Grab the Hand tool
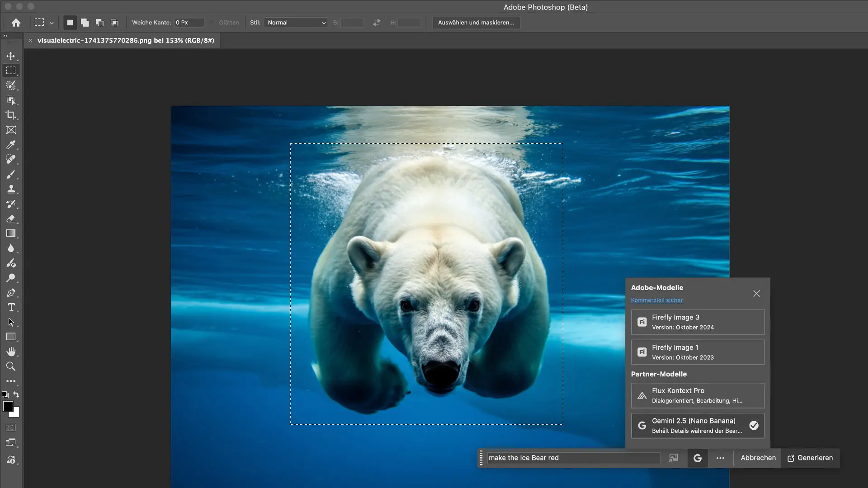The image size is (868, 488). [x=11, y=352]
